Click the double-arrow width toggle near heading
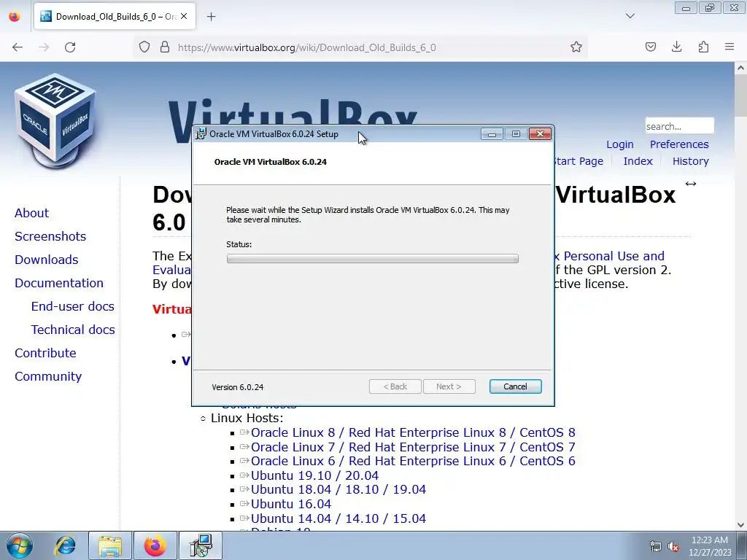Screen dimensions: 747x560 [690, 184]
